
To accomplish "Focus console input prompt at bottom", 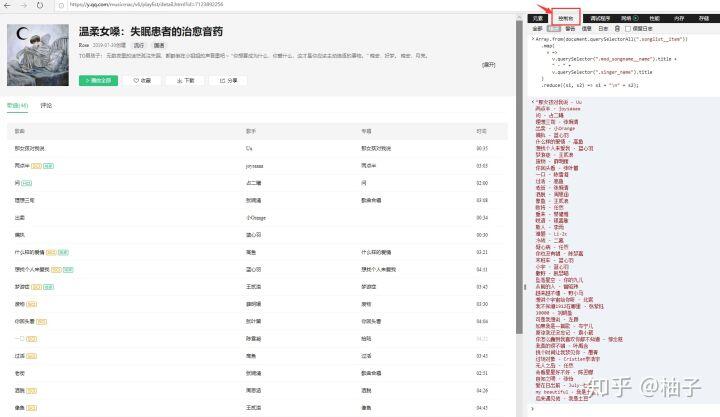I will pos(624,409).
